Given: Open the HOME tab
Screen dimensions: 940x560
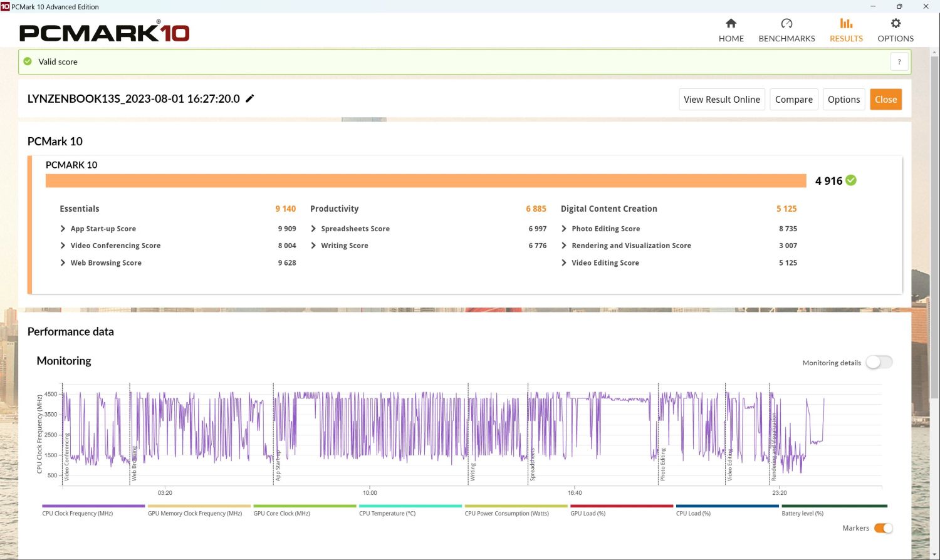Looking at the screenshot, I should click(731, 30).
